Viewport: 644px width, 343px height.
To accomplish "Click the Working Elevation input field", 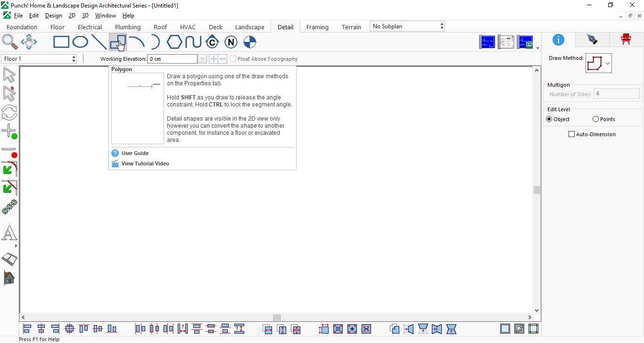I will point(173,59).
